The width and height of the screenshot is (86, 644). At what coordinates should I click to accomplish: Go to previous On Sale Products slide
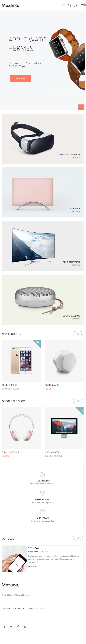pyautogui.click(x=75, y=401)
